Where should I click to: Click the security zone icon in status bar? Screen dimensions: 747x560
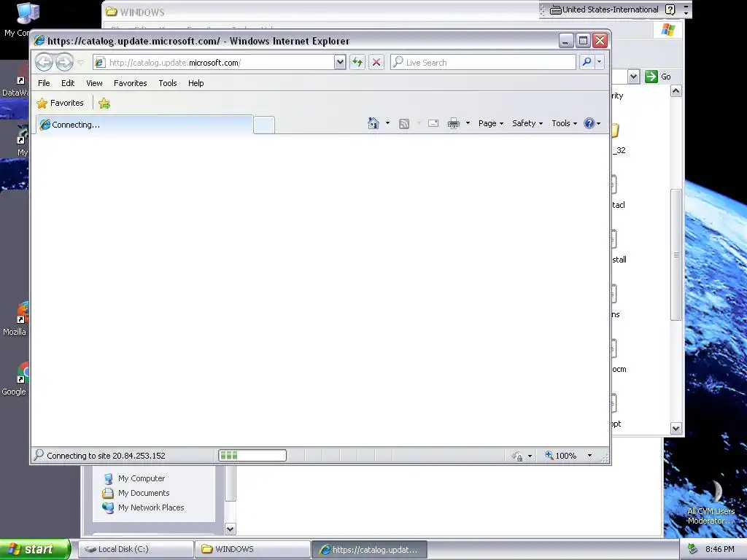[x=517, y=456]
